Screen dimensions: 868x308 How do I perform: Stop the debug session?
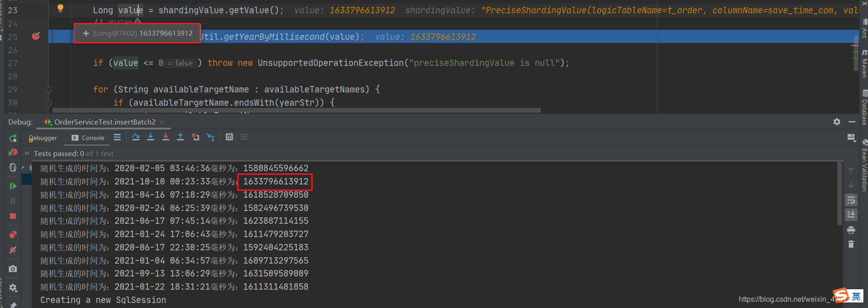point(13,216)
